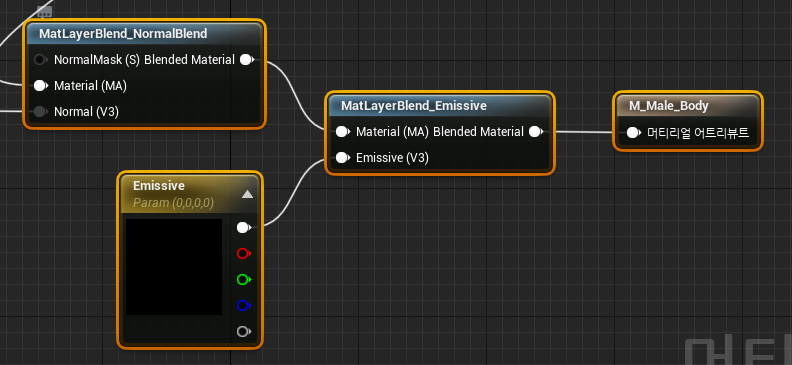Click the 머티리얼 어트리뷰트 input pin

pos(634,133)
